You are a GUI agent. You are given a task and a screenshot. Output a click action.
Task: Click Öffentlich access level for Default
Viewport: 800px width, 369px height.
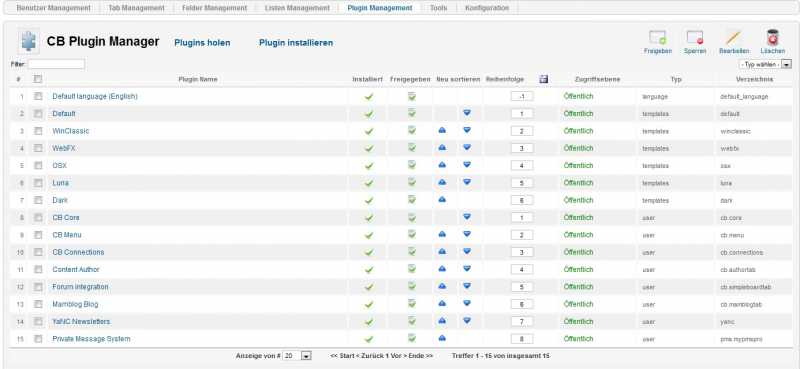579,113
